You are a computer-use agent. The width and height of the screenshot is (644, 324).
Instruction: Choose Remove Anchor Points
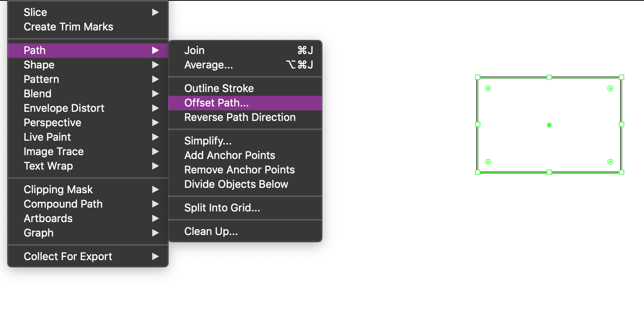tap(245, 170)
